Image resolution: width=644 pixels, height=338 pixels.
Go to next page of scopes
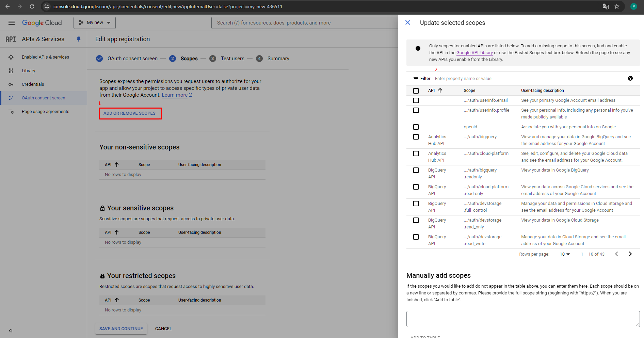pyautogui.click(x=630, y=254)
